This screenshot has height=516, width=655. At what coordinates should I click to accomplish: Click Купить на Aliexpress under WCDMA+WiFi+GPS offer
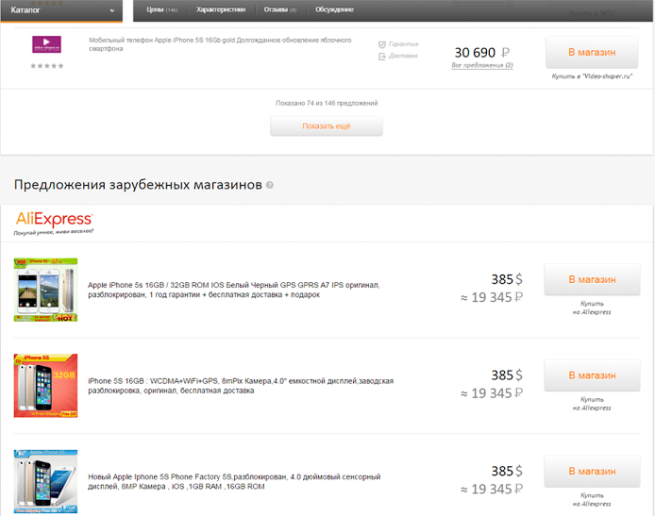[x=592, y=404]
